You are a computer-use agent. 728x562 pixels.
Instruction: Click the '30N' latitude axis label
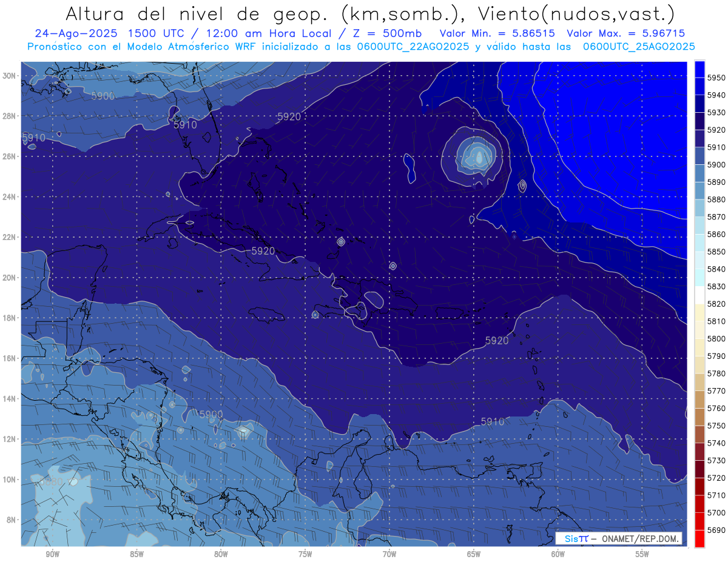[8, 75]
